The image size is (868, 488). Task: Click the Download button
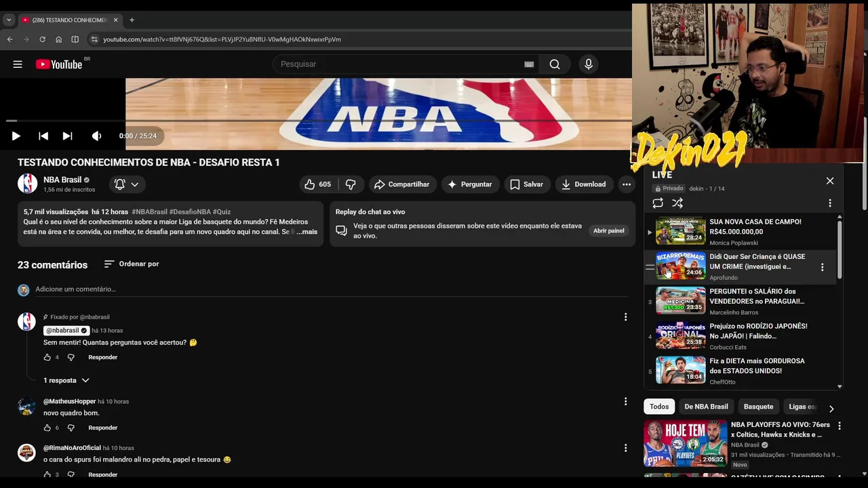(x=584, y=184)
